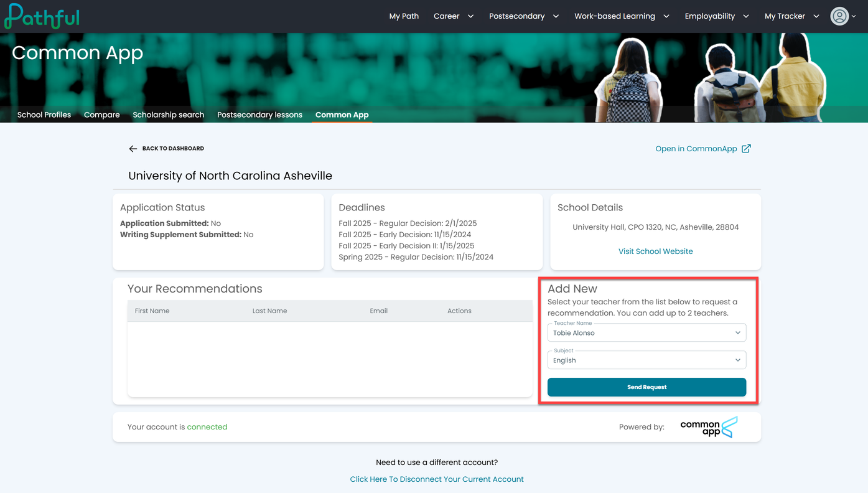
Task: Expand the Work-based Learning chevron
Action: coord(666,16)
